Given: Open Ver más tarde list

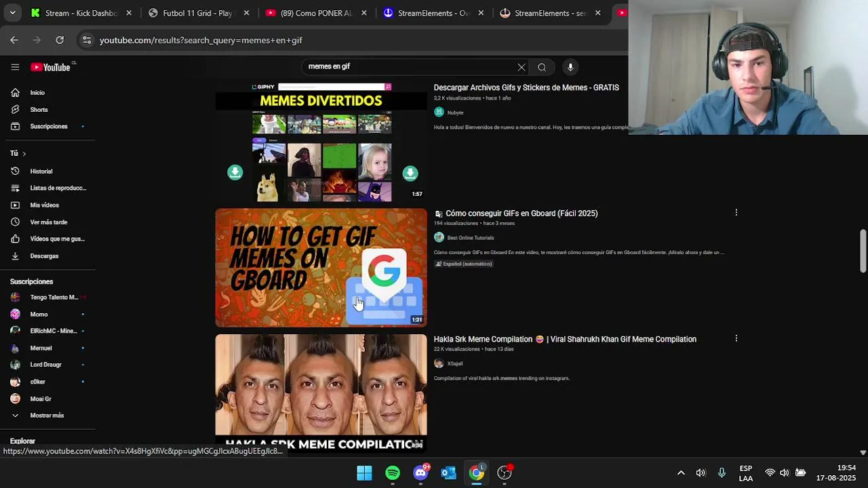Looking at the screenshot, I should click(47, 222).
